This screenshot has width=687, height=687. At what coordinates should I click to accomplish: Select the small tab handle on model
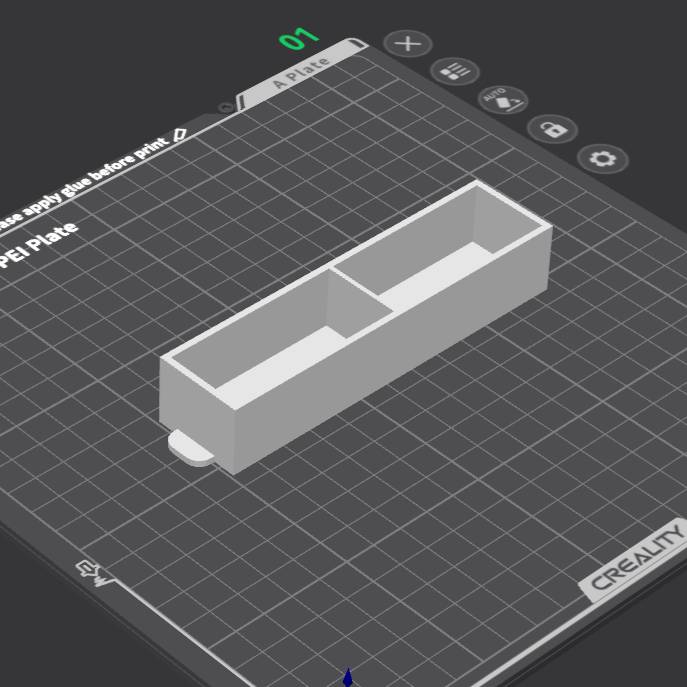tap(191, 449)
